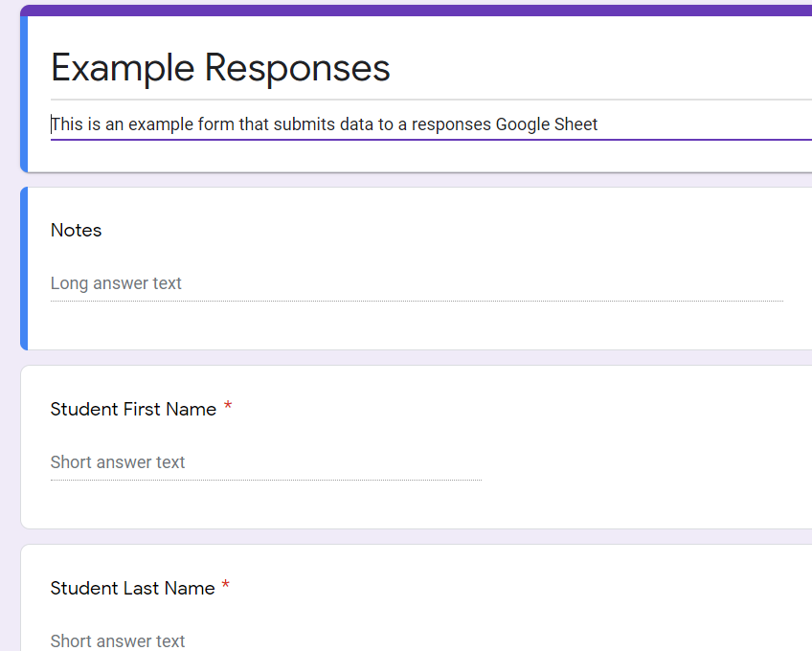
Task: Click the red asterisk beside Student Last Name
Action: click(225, 585)
